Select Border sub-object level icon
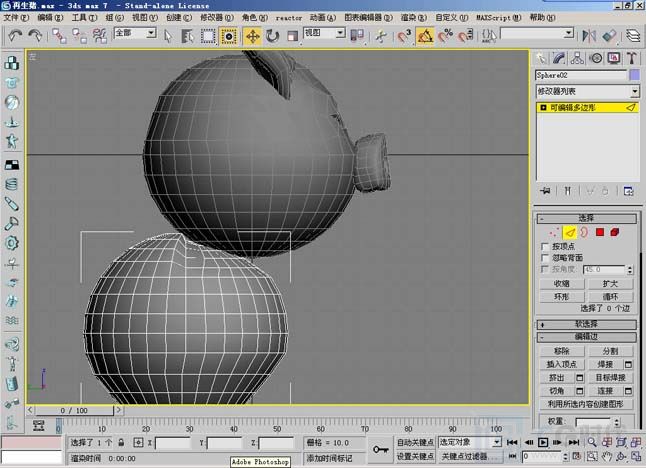The width and height of the screenshot is (646, 468). (x=584, y=233)
